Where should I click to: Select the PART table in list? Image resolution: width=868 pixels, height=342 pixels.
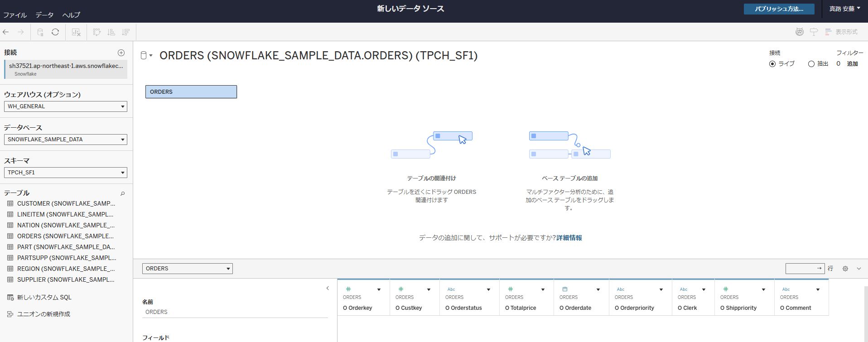tap(65, 247)
